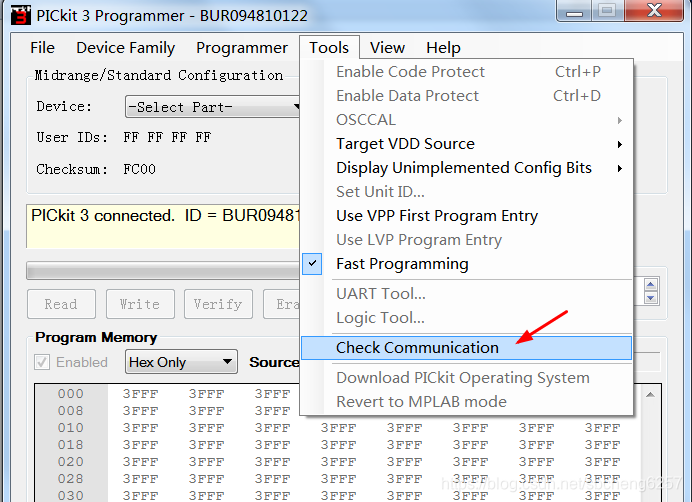
Task: Click the PICkit 3 app icon in title bar
Action: pyautogui.click(x=21, y=15)
